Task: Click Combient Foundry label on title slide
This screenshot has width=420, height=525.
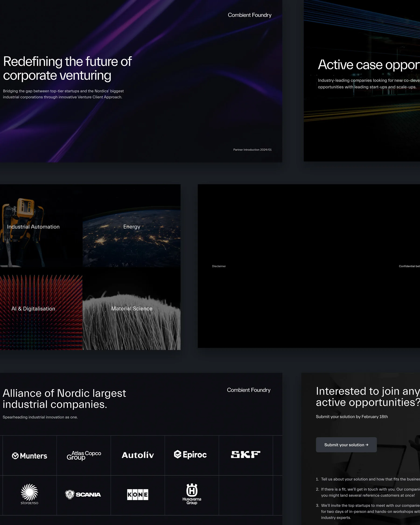Action: [x=250, y=15]
